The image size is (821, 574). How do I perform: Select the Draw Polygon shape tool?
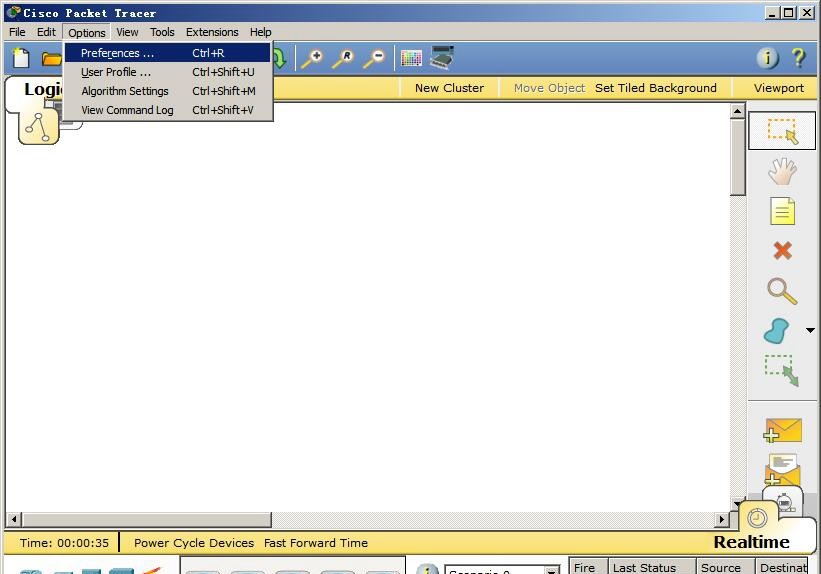pos(776,331)
